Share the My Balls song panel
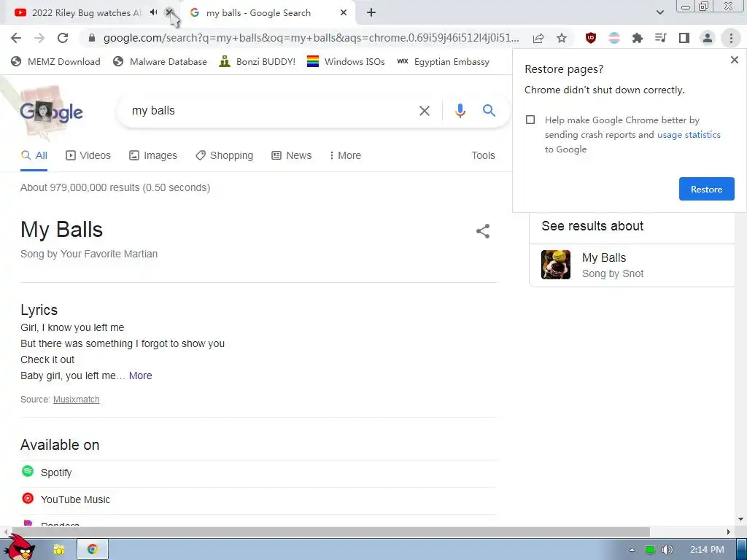 [x=483, y=231]
